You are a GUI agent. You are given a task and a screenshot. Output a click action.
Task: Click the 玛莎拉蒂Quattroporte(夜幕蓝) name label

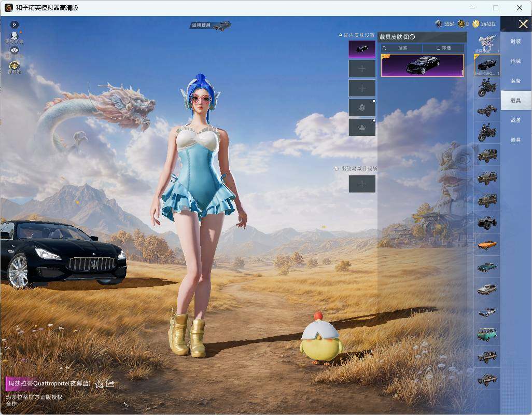coord(49,383)
